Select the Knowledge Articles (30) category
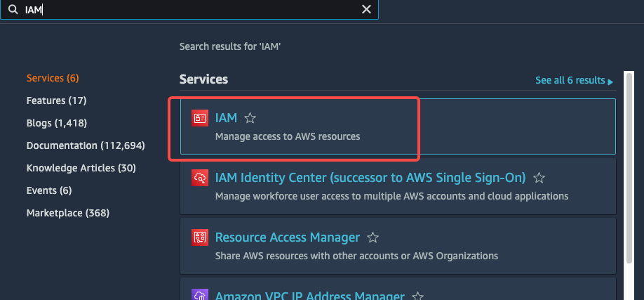 pos(81,168)
